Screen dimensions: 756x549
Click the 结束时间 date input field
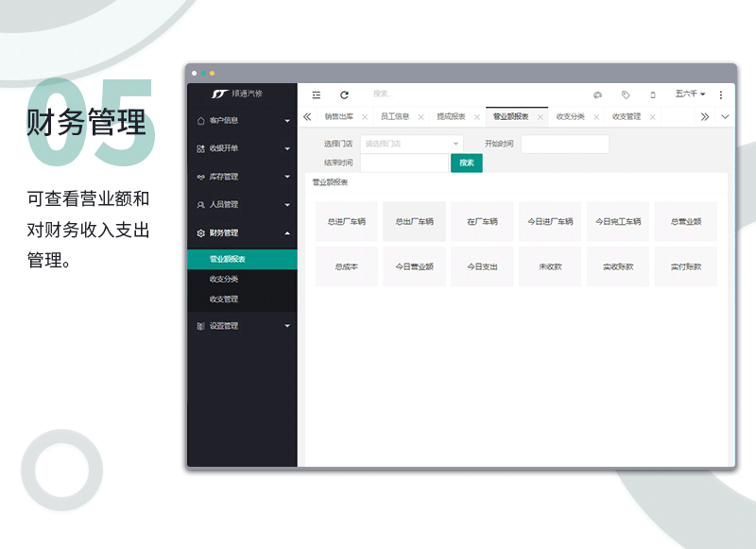pyautogui.click(x=404, y=163)
